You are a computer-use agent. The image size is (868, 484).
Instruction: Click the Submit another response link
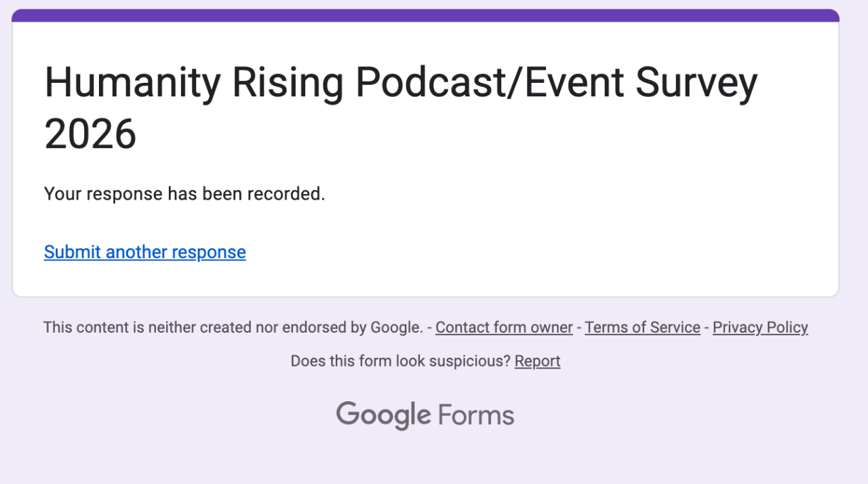[144, 252]
